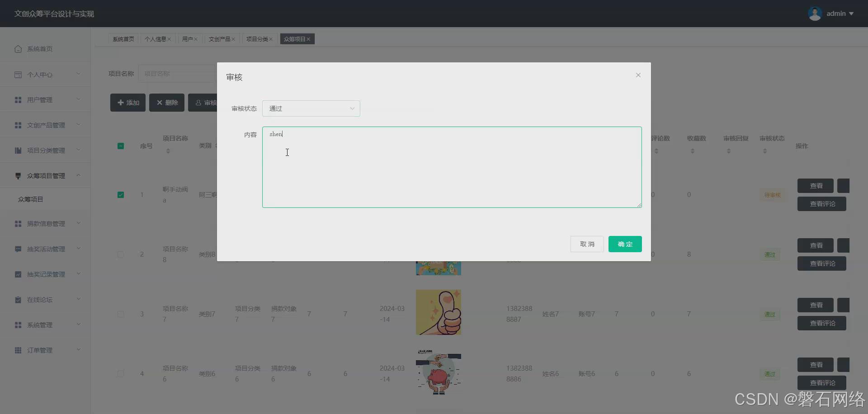Image resolution: width=868 pixels, height=414 pixels.
Task: Expand the 文创产品管理 menu chevron
Action: point(78,124)
